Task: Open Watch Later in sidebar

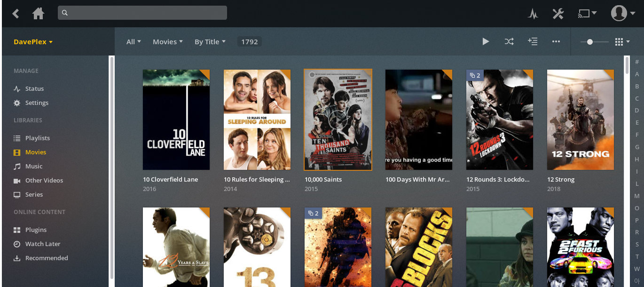Action: [43, 244]
